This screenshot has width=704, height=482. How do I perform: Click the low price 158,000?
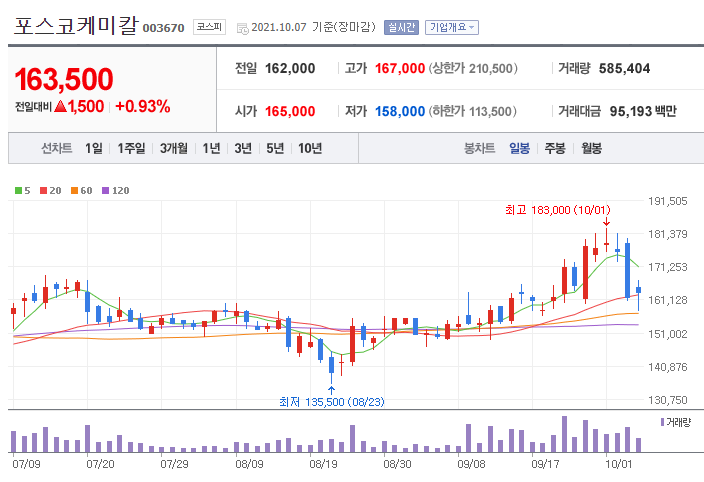400,111
